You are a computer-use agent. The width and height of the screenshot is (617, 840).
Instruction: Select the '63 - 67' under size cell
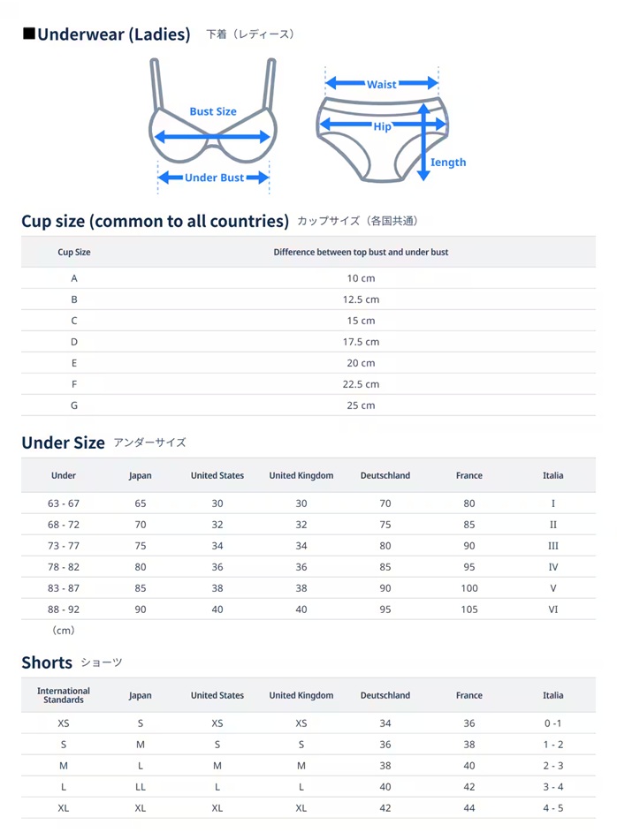point(64,503)
